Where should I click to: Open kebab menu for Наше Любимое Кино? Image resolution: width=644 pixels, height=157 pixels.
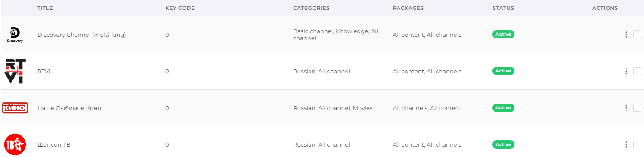[x=626, y=108]
